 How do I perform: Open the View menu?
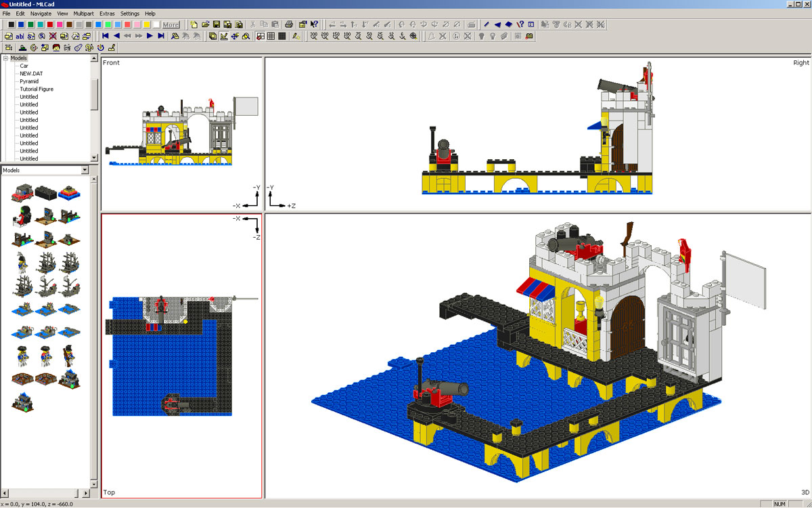click(62, 14)
